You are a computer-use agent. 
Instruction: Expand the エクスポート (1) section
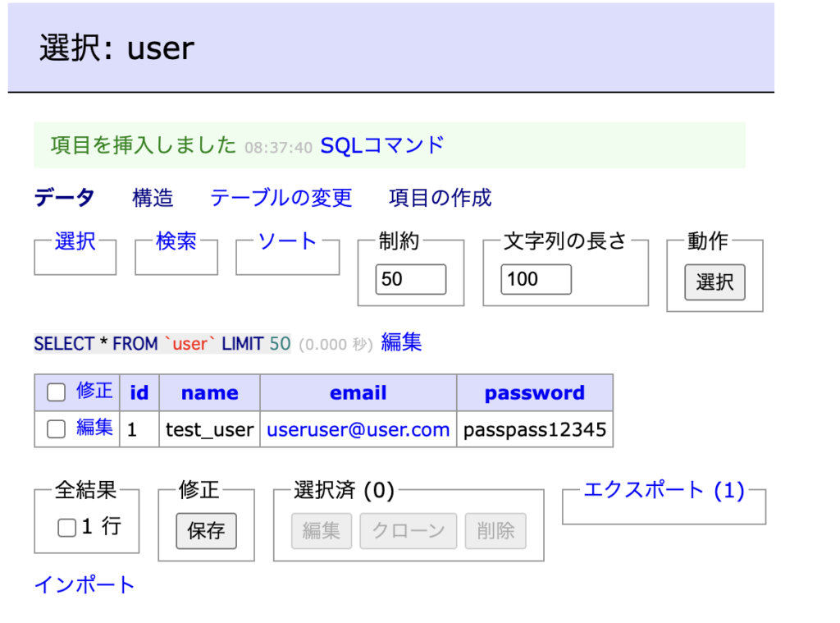coord(664,490)
